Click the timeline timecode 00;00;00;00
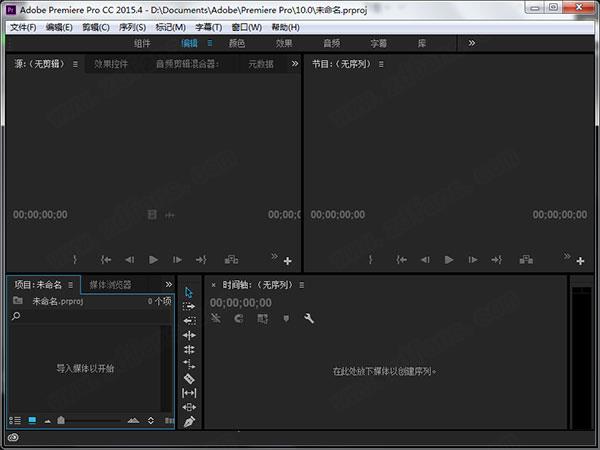 point(241,303)
